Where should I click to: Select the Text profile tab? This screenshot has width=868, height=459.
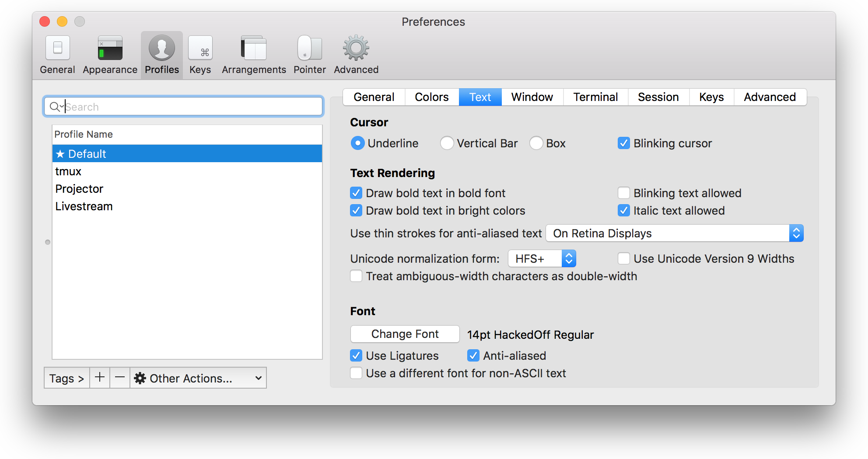point(480,97)
